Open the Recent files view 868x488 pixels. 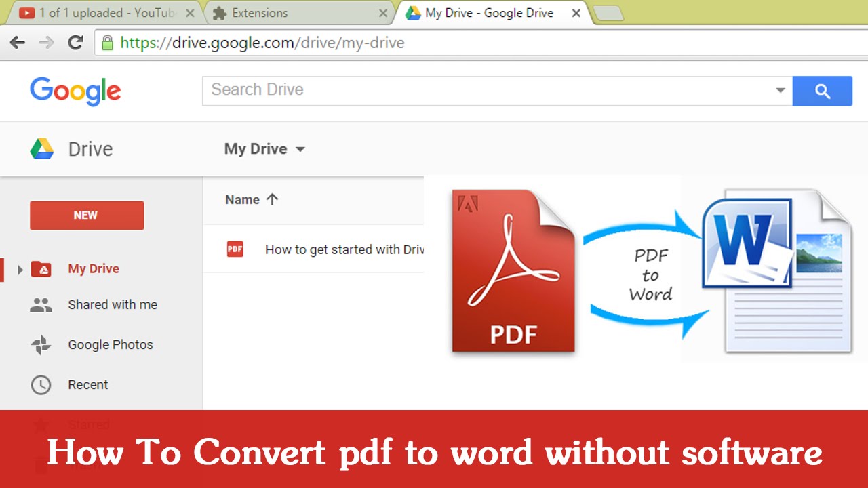tap(88, 384)
